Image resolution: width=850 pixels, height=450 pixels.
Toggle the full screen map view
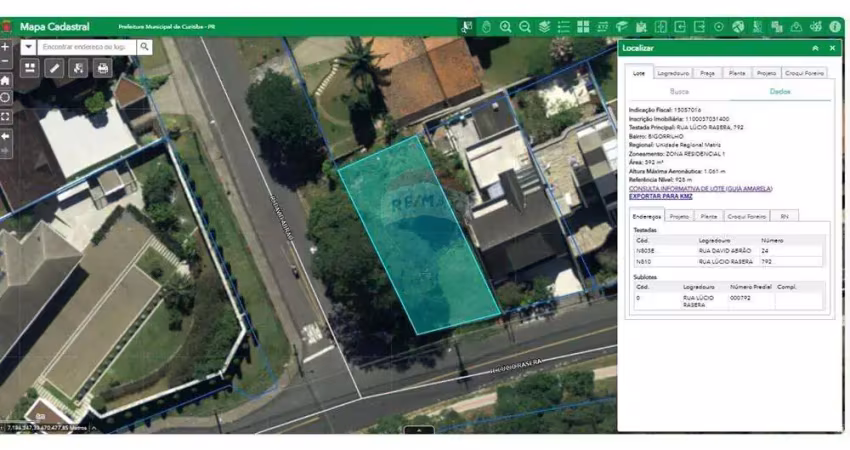click(x=6, y=116)
